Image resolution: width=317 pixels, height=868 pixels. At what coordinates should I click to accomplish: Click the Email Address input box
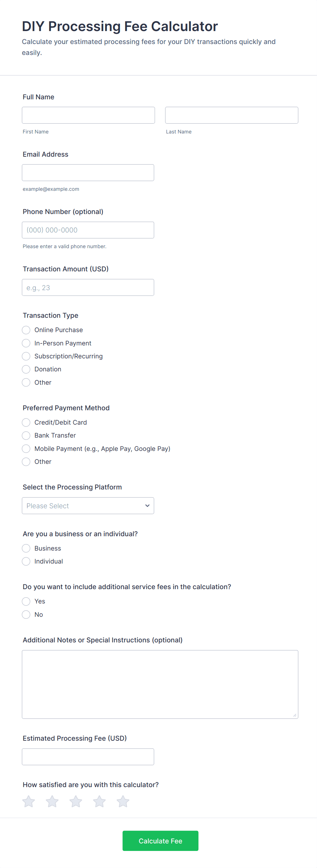click(88, 173)
